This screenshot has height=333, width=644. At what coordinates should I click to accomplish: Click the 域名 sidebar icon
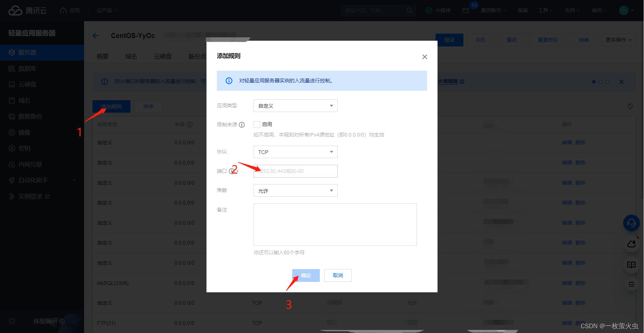[x=12, y=100]
